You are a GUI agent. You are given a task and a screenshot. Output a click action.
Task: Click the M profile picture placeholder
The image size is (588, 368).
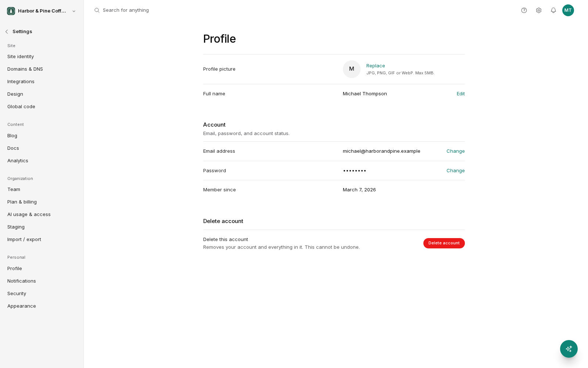coord(352,69)
